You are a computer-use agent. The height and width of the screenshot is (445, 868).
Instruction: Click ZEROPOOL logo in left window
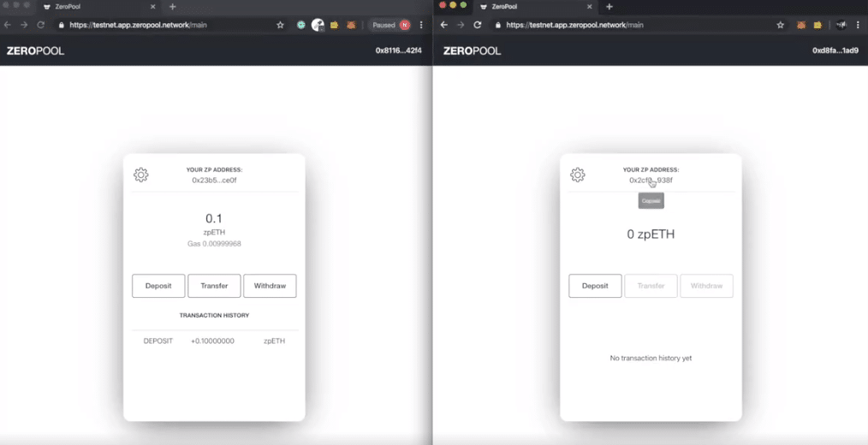click(x=35, y=51)
